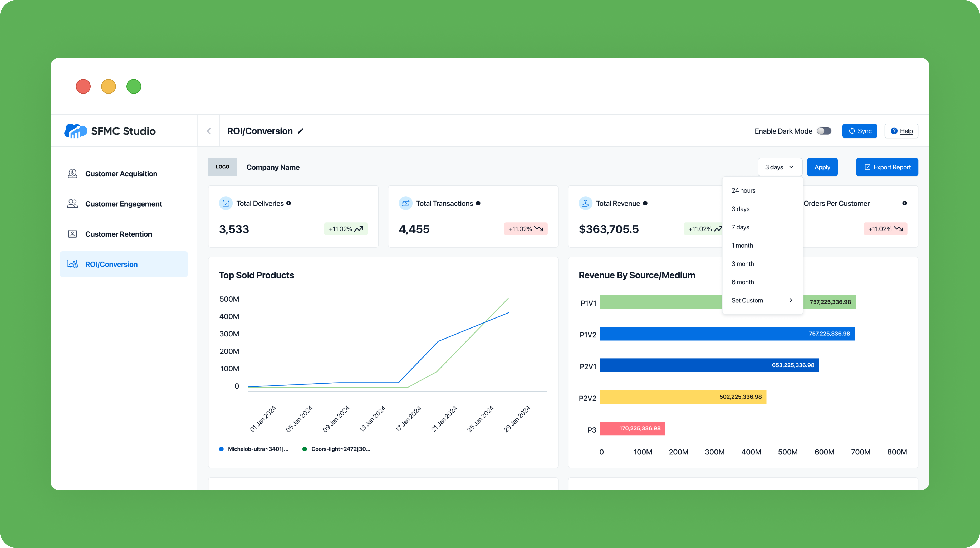Select 7 days from the range list
This screenshot has width=980, height=548.
point(762,227)
